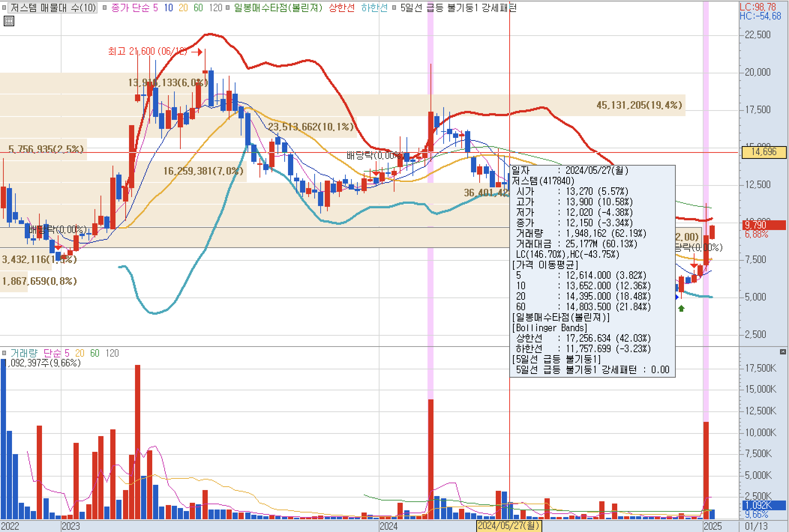Toggle the square marker before 거래량 legend
This screenshot has width=789, height=532.
coord(4,353)
